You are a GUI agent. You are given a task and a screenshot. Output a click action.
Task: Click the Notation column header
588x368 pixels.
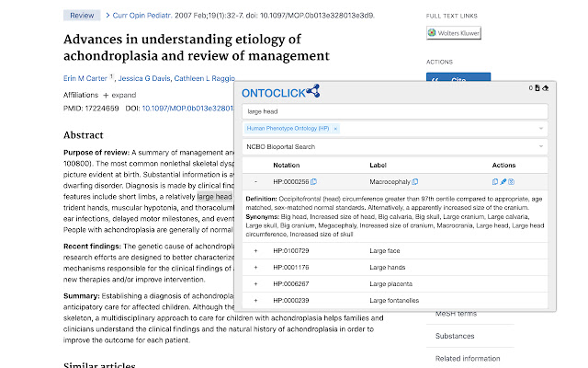pos(286,166)
